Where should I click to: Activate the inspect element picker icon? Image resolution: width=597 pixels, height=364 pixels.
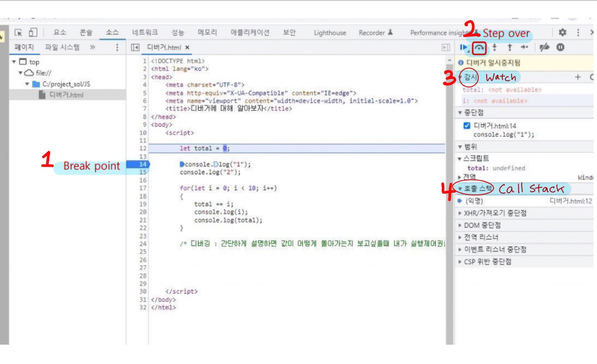(x=18, y=32)
